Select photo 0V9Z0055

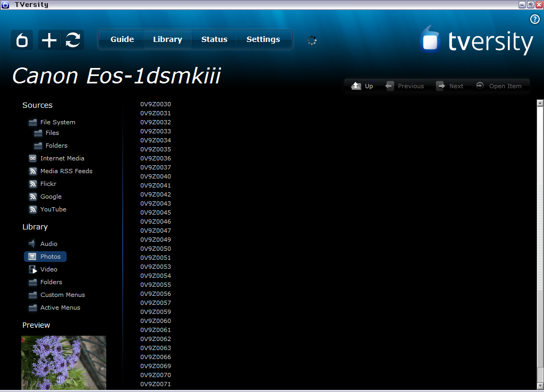156,285
